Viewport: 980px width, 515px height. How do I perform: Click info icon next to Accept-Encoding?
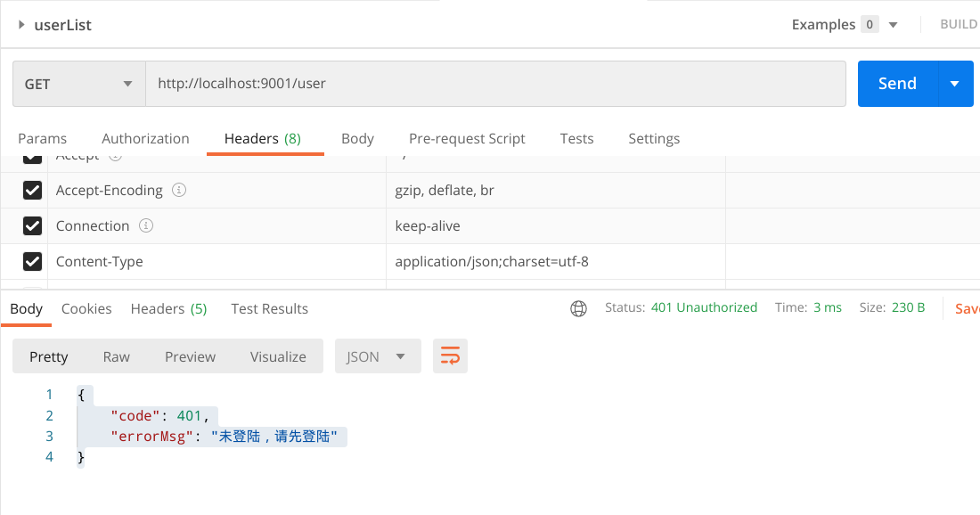[179, 190]
